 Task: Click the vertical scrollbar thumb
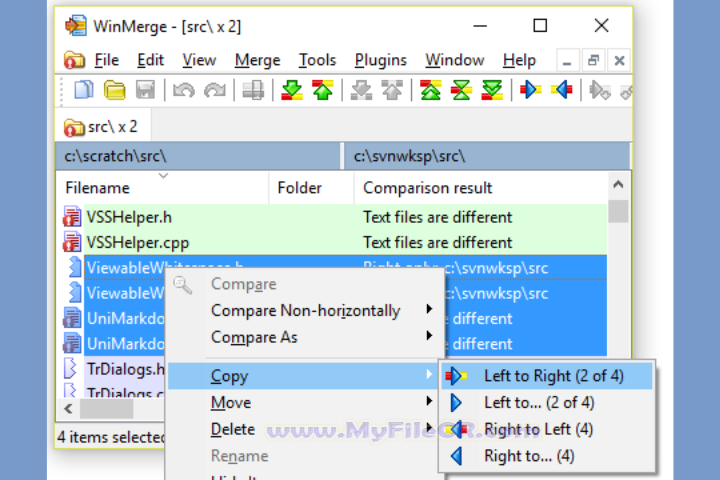[619, 211]
